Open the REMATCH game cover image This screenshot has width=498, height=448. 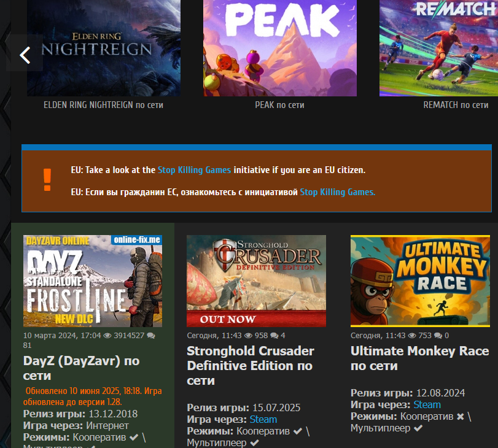438,48
